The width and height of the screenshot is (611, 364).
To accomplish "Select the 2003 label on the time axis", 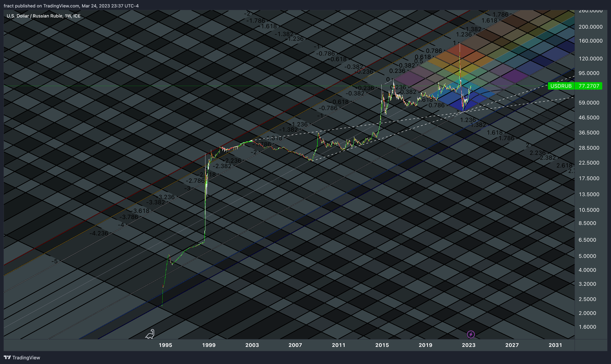I will (x=252, y=345).
